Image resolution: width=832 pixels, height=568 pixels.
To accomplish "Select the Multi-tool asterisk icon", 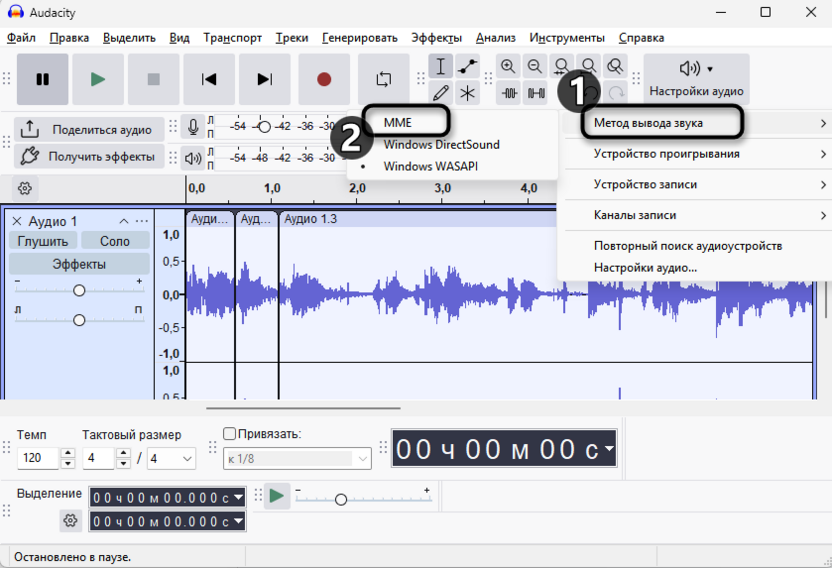I will (x=467, y=93).
